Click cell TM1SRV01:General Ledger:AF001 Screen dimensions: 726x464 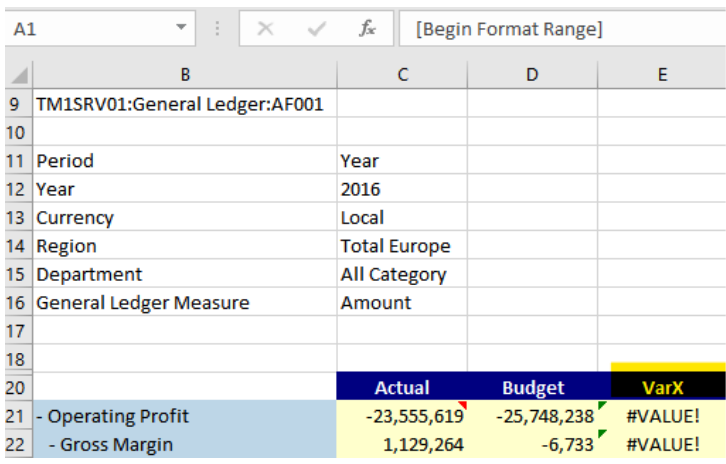(x=185, y=104)
